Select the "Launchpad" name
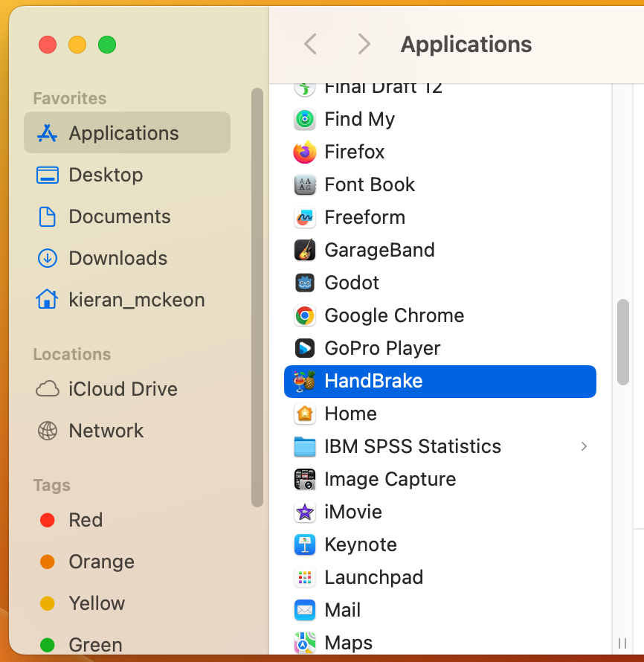The image size is (644, 662). pos(374,577)
